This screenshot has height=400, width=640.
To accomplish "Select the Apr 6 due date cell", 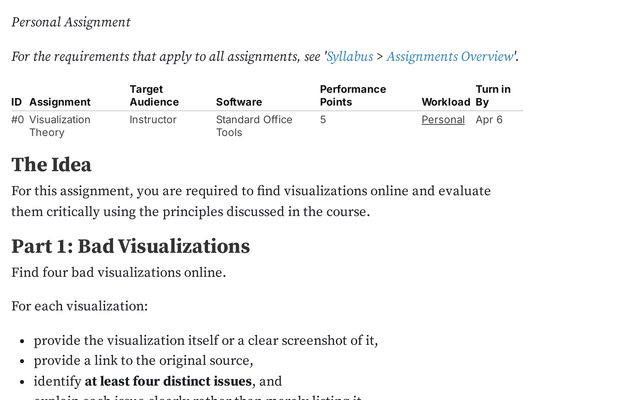I will 489,120.
